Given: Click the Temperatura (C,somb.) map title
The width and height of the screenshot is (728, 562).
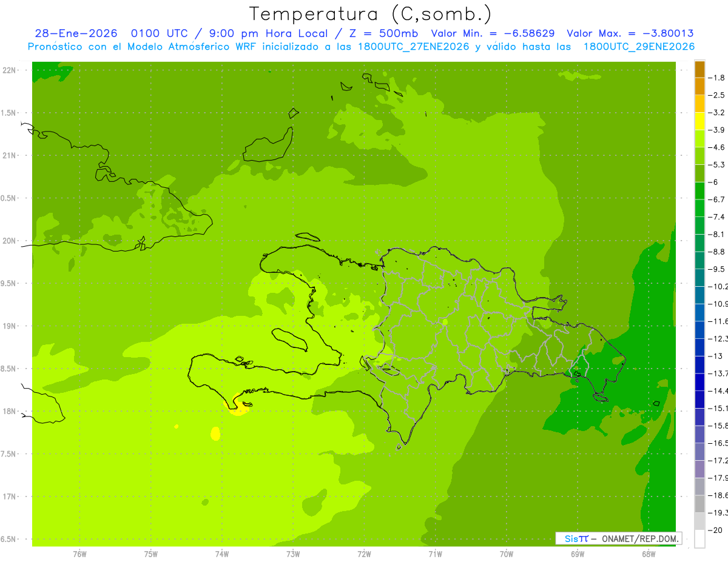Looking at the screenshot, I should [x=370, y=14].
